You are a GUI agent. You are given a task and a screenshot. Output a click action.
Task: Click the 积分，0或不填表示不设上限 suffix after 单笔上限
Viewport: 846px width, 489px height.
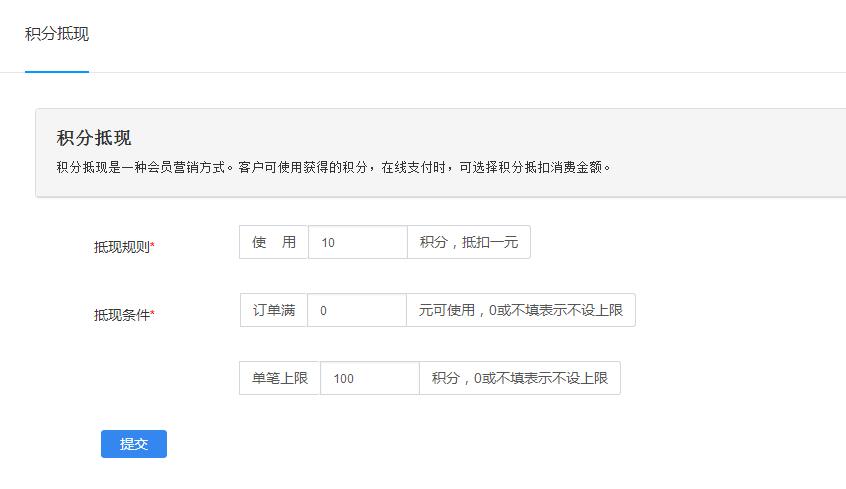coord(519,378)
